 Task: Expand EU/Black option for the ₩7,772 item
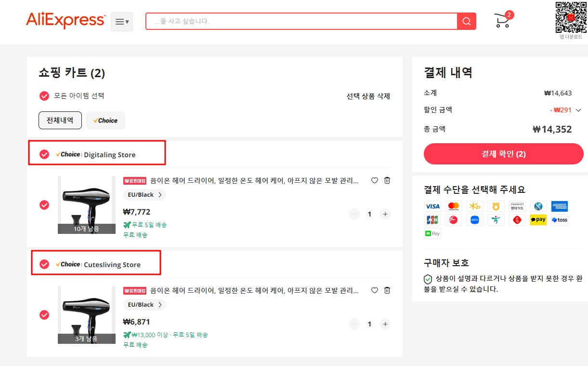pos(144,195)
